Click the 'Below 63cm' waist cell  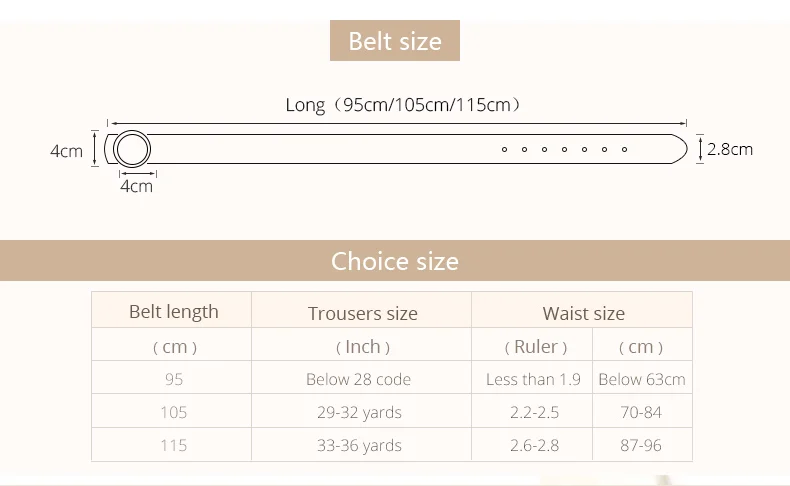(x=641, y=379)
